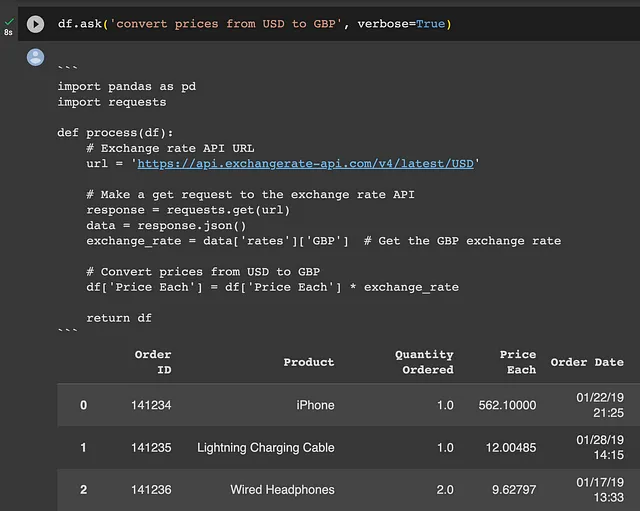Click price value 12.00485
The image size is (640, 511).
[x=511, y=448]
